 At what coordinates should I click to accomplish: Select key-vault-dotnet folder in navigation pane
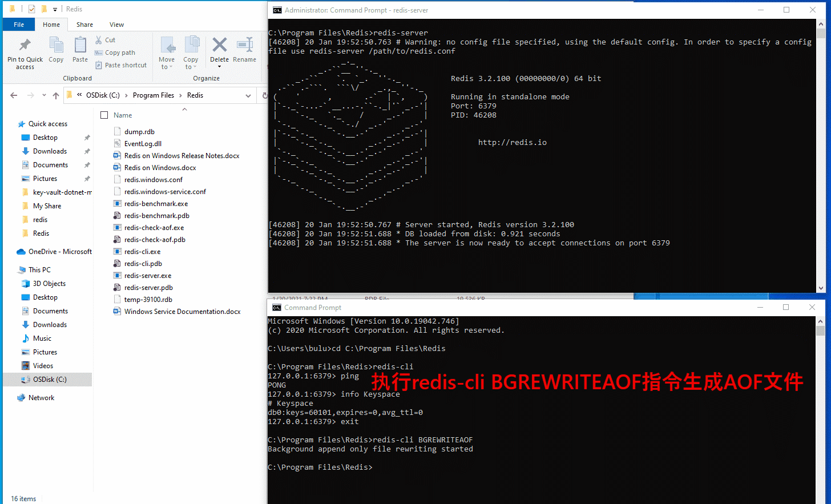(62, 192)
